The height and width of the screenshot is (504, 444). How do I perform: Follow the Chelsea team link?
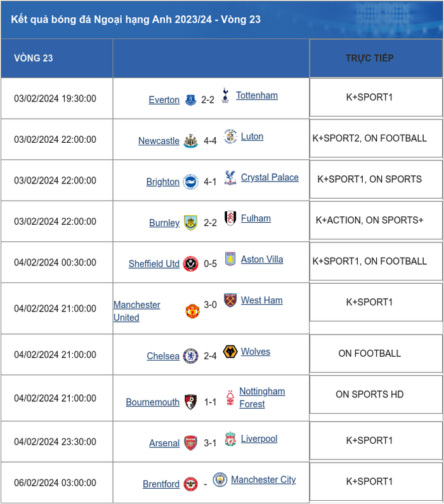click(x=163, y=356)
